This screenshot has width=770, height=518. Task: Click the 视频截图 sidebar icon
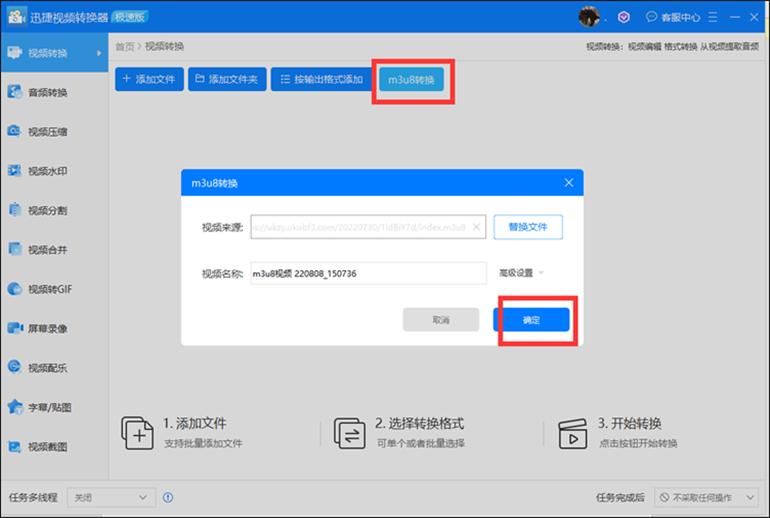pos(15,446)
